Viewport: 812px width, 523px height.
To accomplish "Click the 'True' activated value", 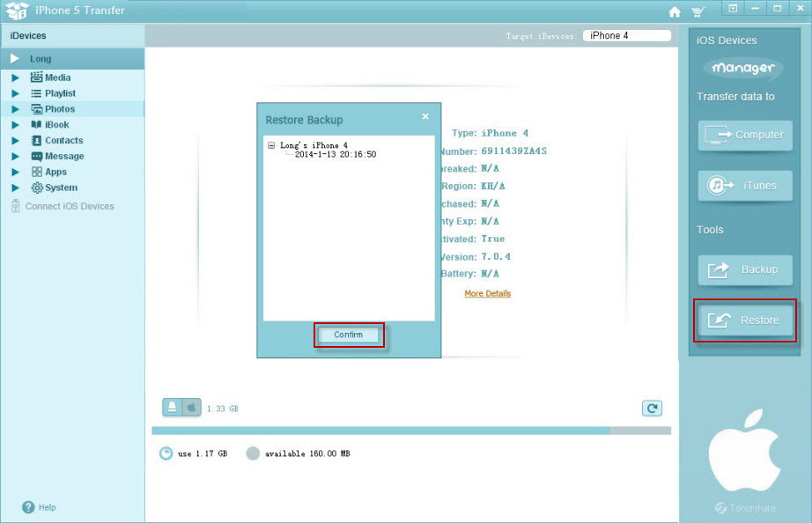I will click(493, 239).
